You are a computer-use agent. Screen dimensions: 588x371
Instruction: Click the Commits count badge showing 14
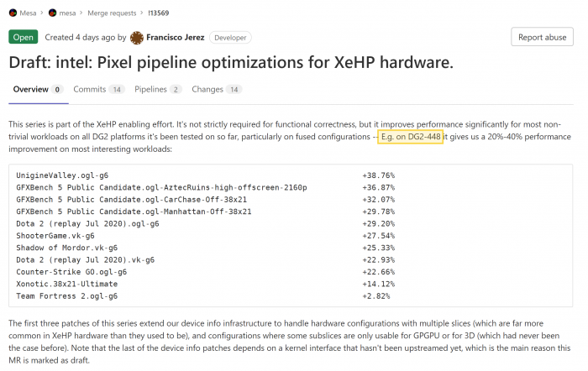[x=117, y=89]
